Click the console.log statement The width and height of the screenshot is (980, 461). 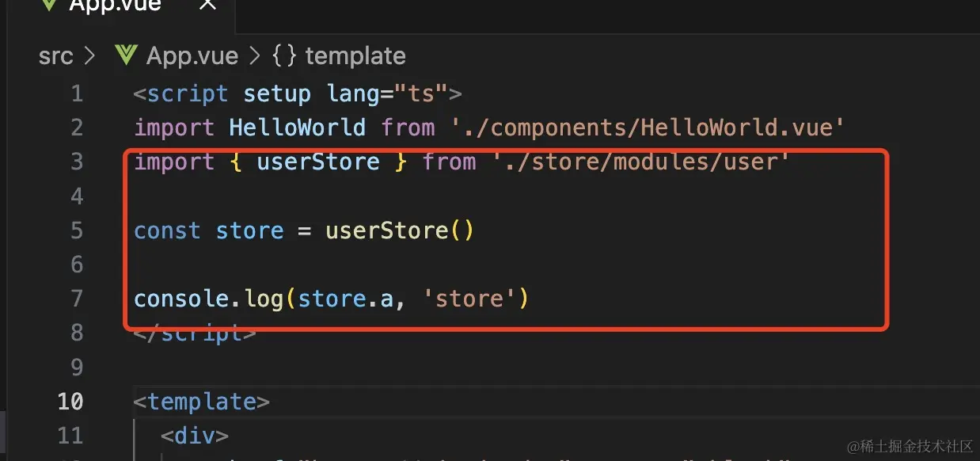point(331,299)
